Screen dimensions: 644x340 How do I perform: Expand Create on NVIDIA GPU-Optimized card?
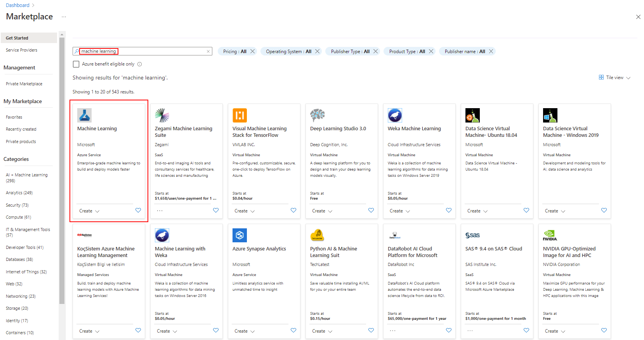555,331
